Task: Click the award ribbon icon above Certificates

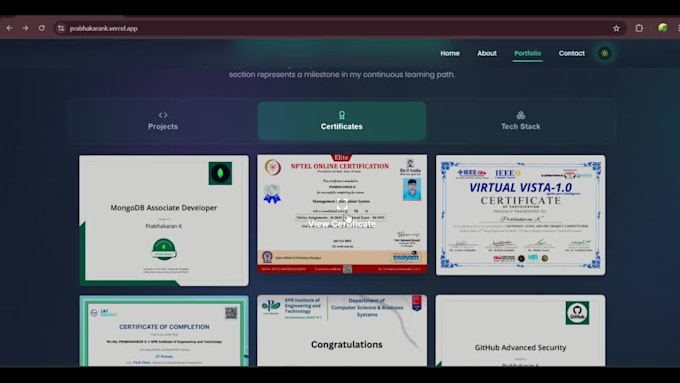Action: (x=342, y=115)
